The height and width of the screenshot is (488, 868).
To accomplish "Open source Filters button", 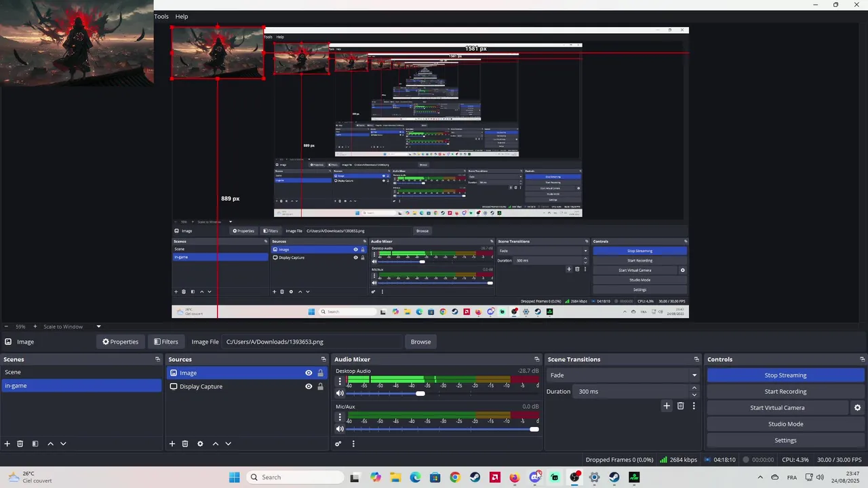I will coord(166,342).
